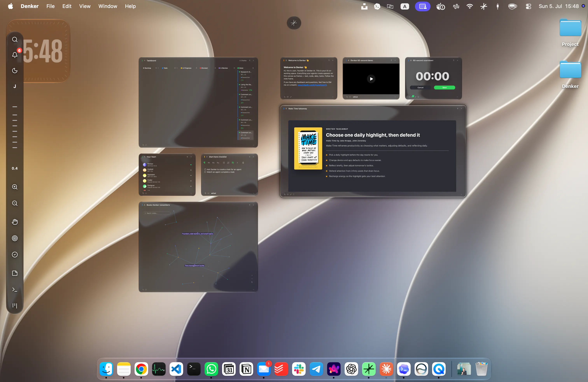Image resolution: width=588 pixels, height=382 pixels.
Task: Start the 60-second countdown
Action: click(x=444, y=88)
